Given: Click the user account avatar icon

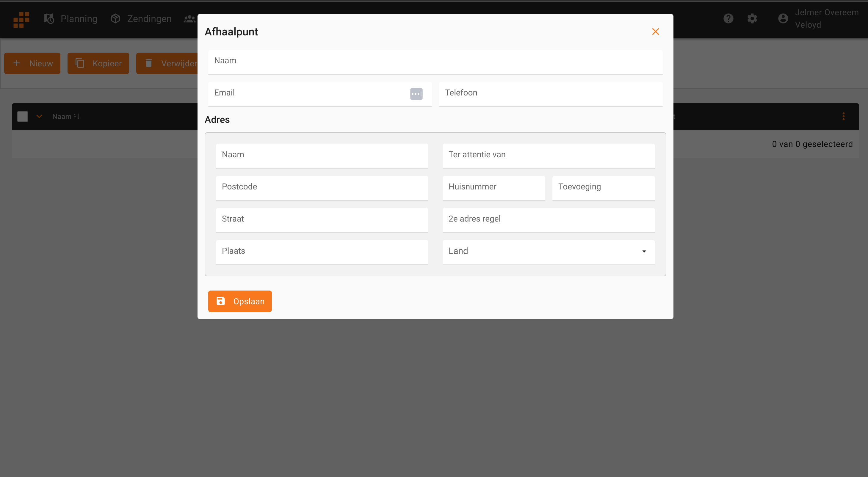Looking at the screenshot, I should tap(783, 18).
